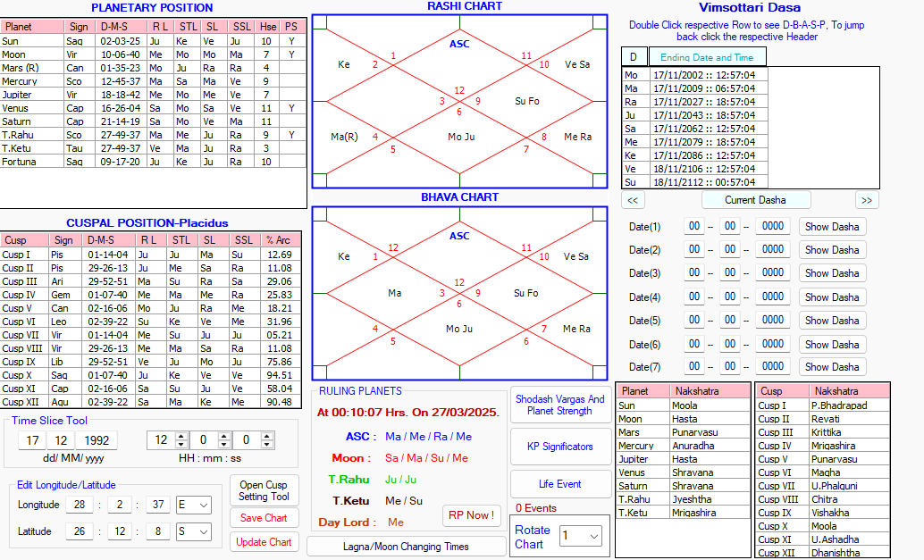Open Shodash Vargas And Planet Strength

click(559, 405)
